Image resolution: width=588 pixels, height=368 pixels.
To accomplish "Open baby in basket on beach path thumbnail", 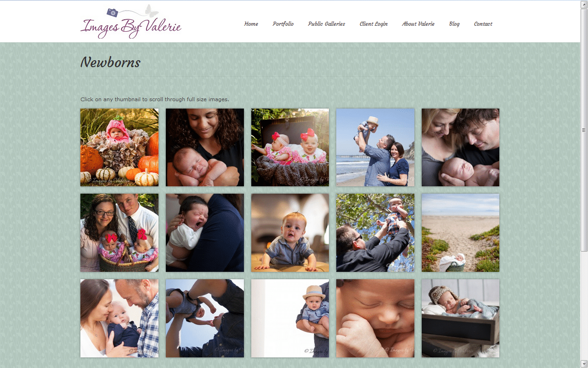I will point(460,233).
